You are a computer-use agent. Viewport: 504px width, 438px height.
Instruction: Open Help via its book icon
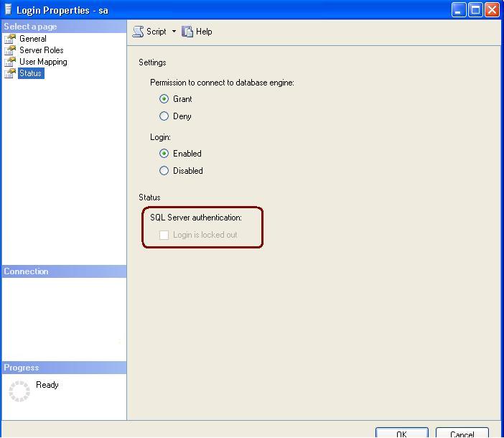(x=187, y=32)
